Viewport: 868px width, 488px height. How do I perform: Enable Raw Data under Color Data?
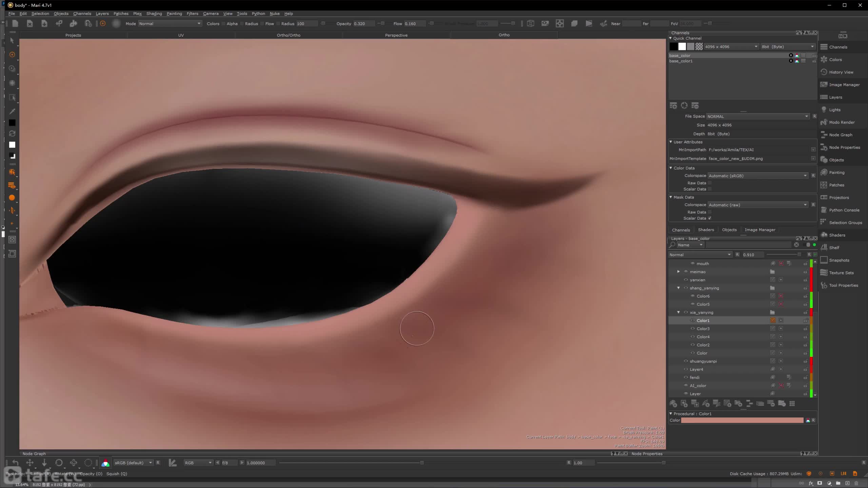[710, 183]
